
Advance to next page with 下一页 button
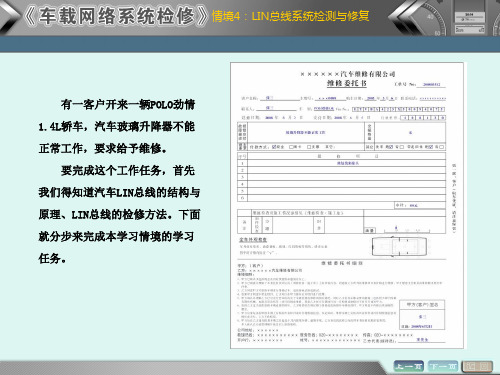443,366
